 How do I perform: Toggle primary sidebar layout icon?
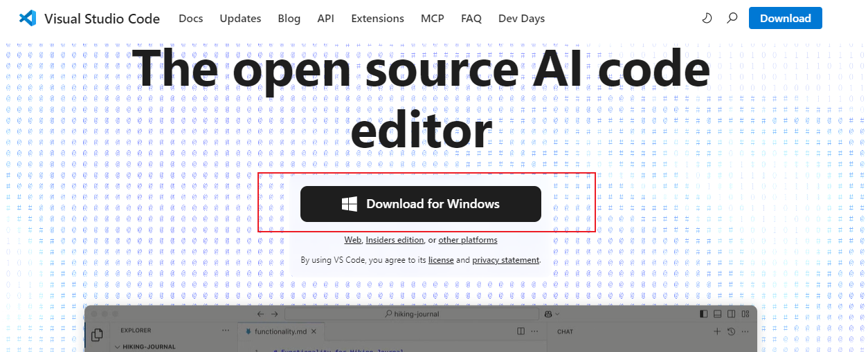704,314
